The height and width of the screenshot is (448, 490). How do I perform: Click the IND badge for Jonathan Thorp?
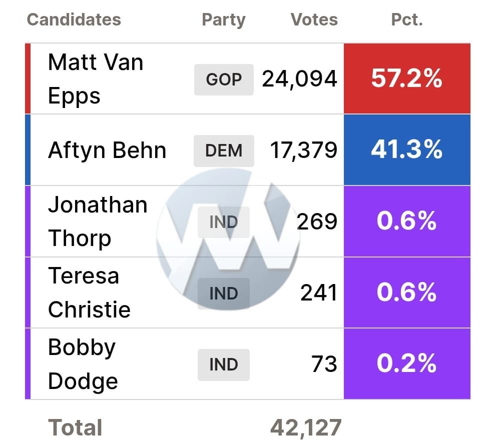[223, 222]
